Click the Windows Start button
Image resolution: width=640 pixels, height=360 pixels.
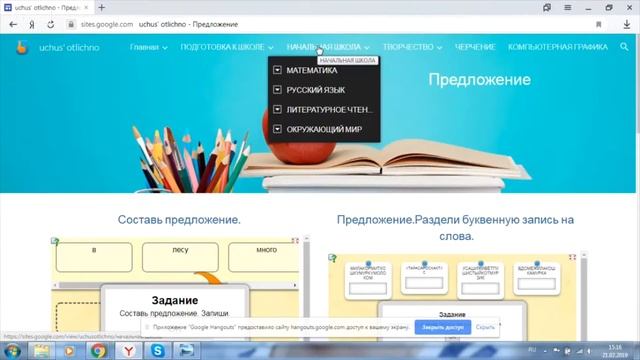(x=12, y=351)
